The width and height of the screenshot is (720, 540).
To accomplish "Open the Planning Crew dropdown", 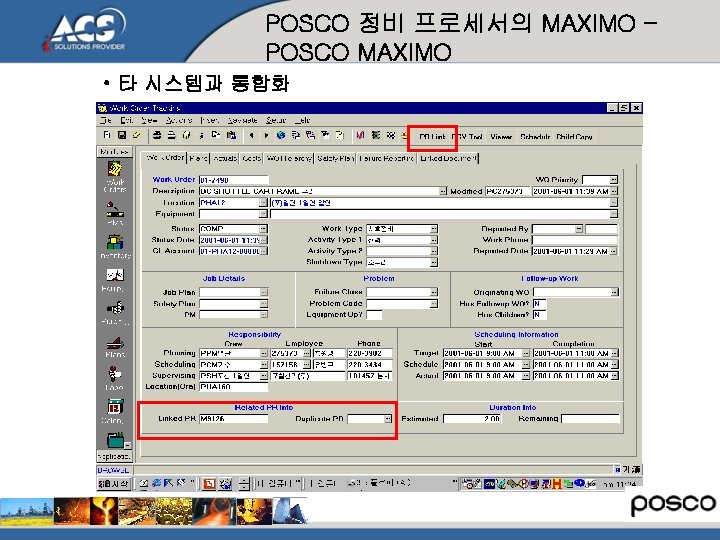I will coord(264,353).
